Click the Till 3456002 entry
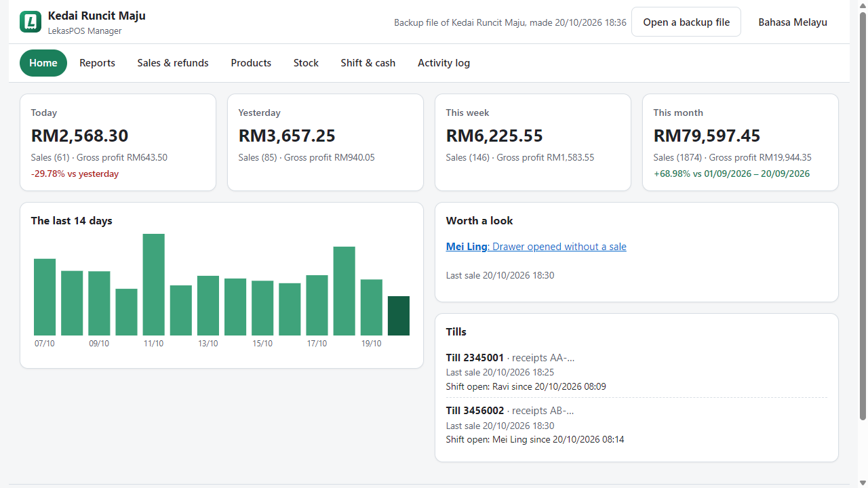The width and height of the screenshot is (868, 488). pyautogui.click(x=637, y=425)
